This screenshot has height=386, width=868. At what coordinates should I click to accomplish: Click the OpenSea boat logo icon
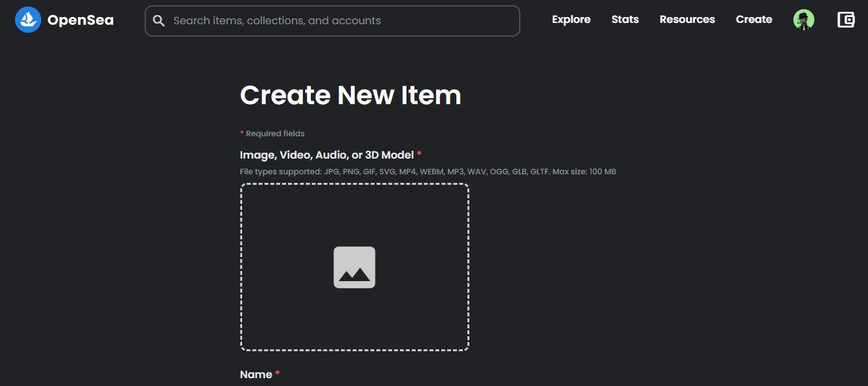28,20
